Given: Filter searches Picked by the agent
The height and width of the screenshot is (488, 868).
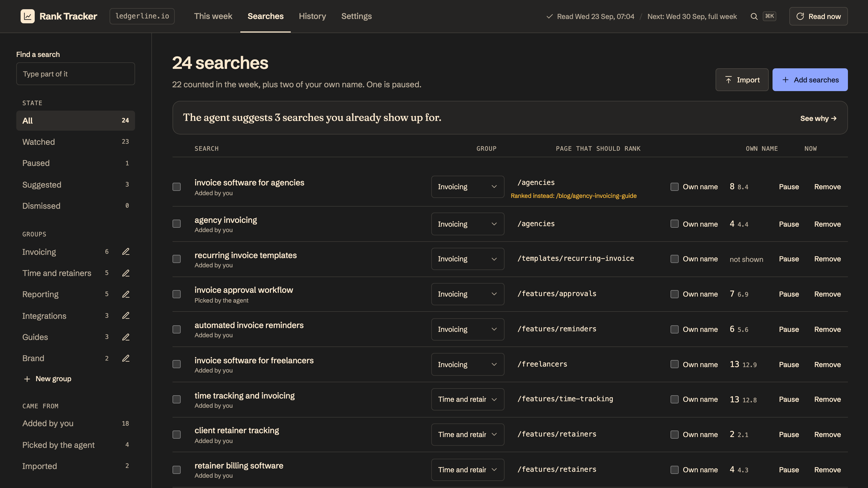Looking at the screenshot, I should [75, 445].
